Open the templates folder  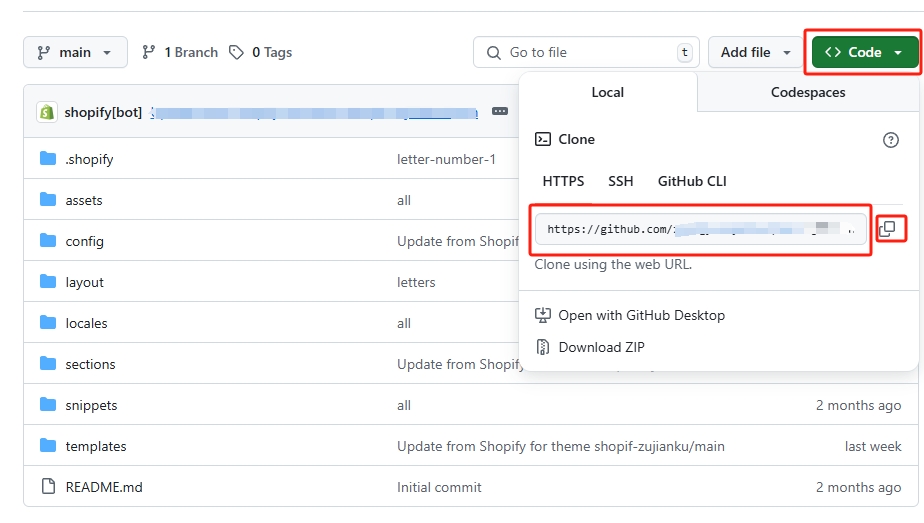pos(95,446)
